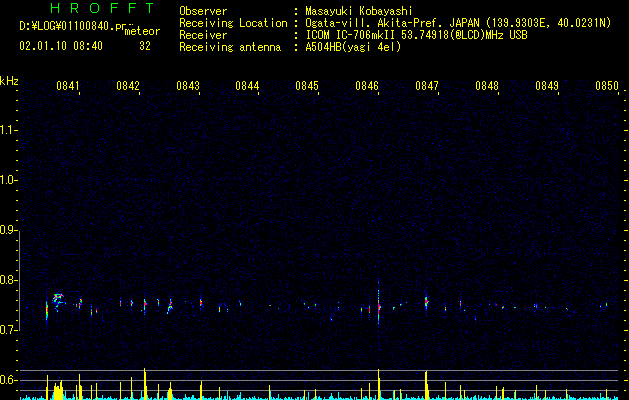Click the 0842 time marker

[128, 86]
